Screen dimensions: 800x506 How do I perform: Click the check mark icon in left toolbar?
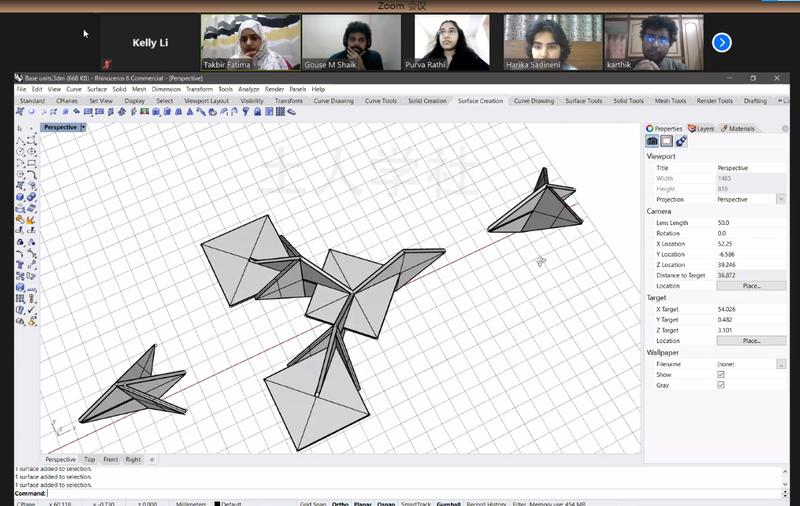pos(32,310)
